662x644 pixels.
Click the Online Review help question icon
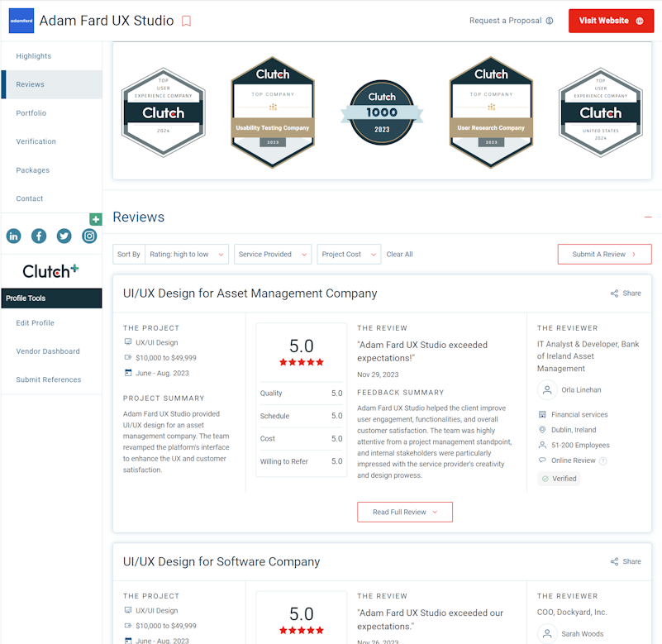602,461
